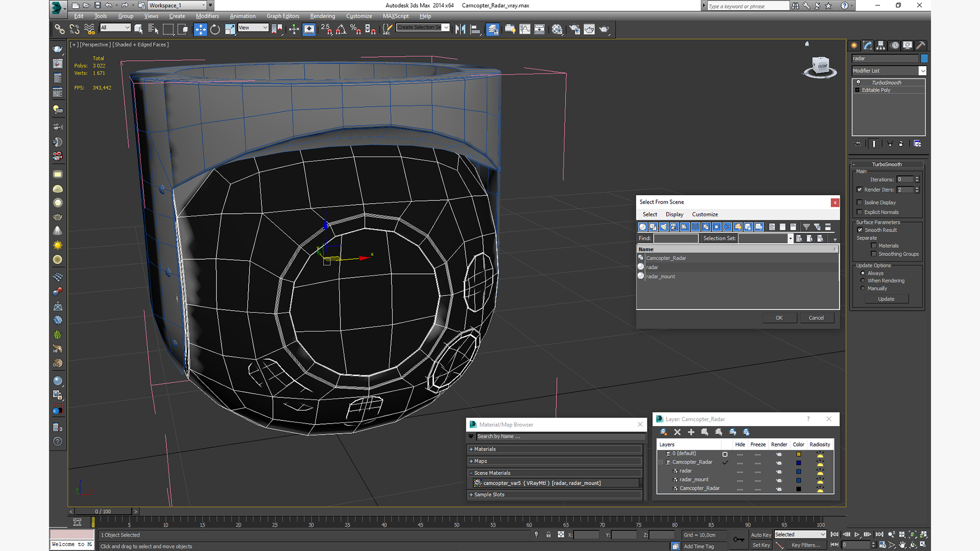Click the radar object color swatch
The image size is (980, 551).
coord(924,58)
